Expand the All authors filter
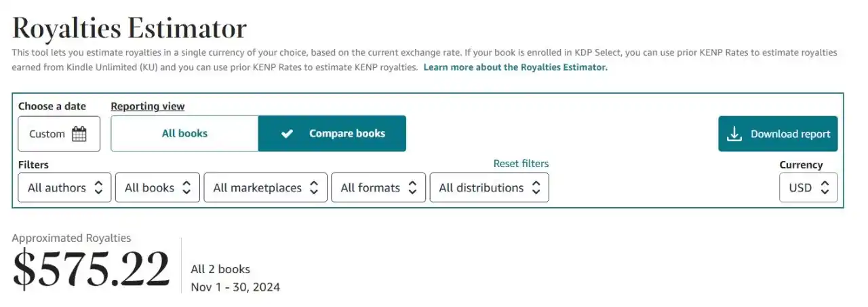Viewport: 868px width, 307px height. pos(65,187)
